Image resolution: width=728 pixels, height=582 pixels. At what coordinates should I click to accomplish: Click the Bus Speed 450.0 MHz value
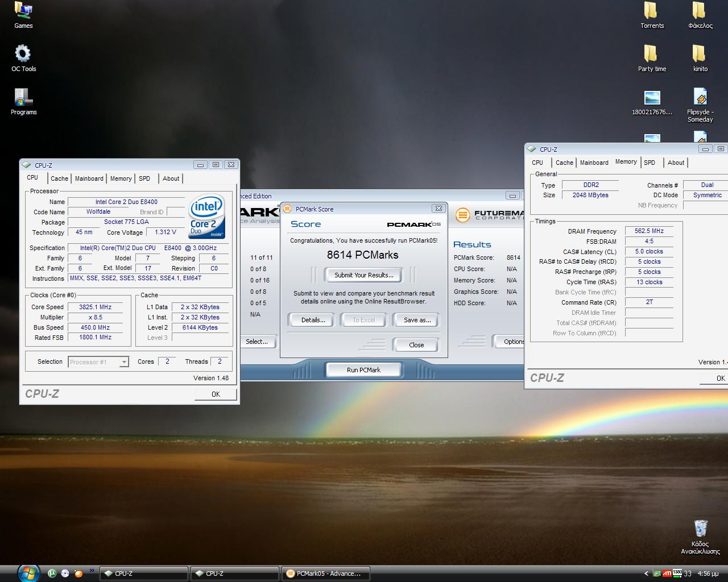click(95, 327)
